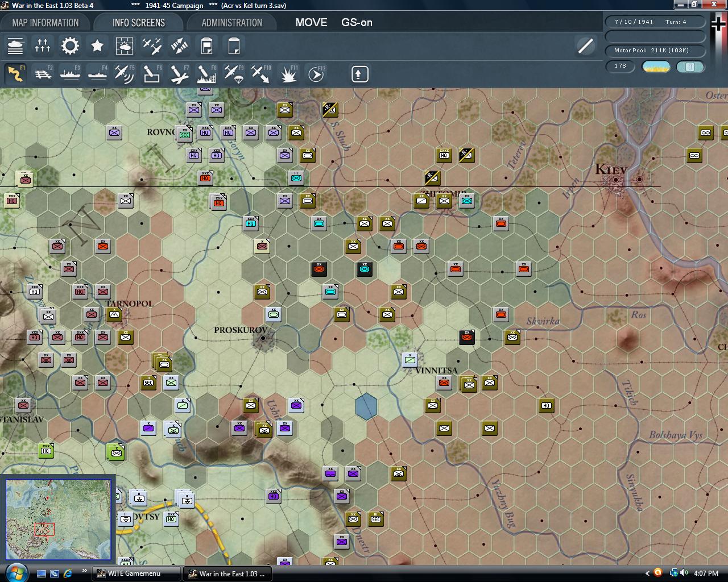The image size is (728, 582).
Task: Click the pencil map edit toggle
Action: [585, 46]
